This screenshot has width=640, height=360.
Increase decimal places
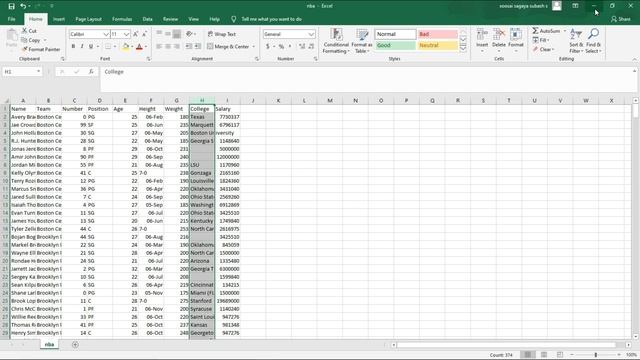[302, 47]
